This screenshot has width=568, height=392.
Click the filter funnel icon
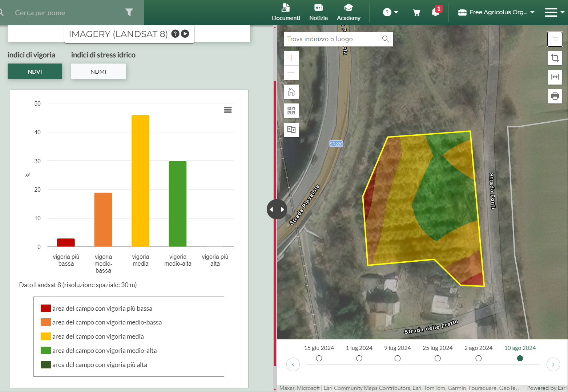coord(129,12)
